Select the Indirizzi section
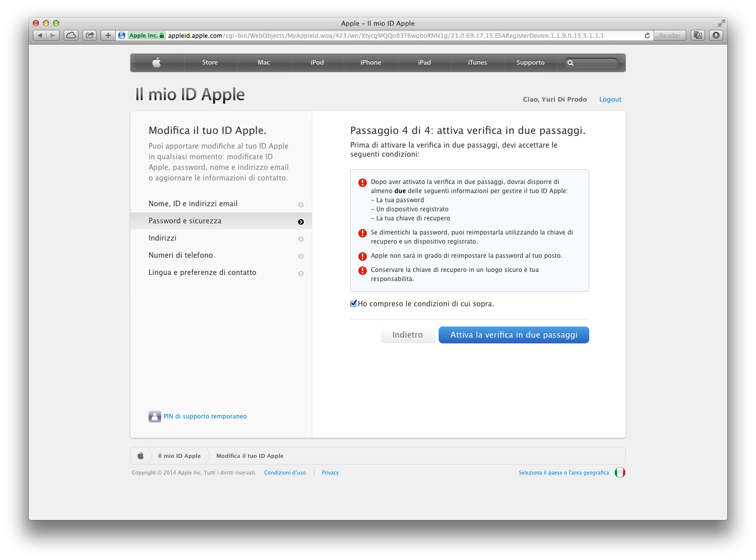756x560 pixels. coord(221,238)
